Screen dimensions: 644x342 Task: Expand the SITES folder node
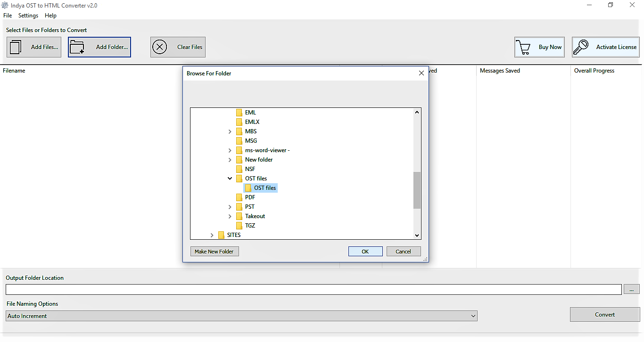pos(212,235)
